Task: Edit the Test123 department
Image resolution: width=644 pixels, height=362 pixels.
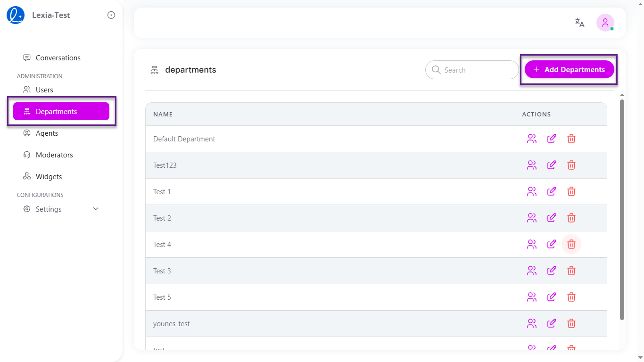Action: coord(552,165)
